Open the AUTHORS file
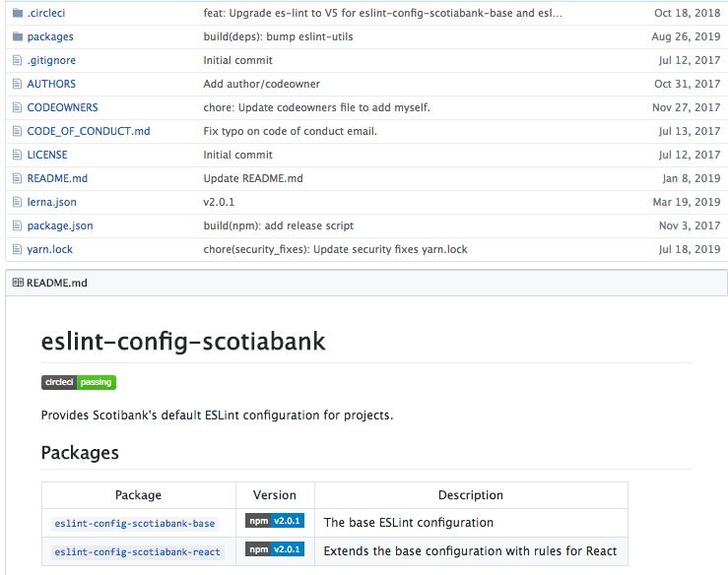728x575 pixels. coord(51,84)
